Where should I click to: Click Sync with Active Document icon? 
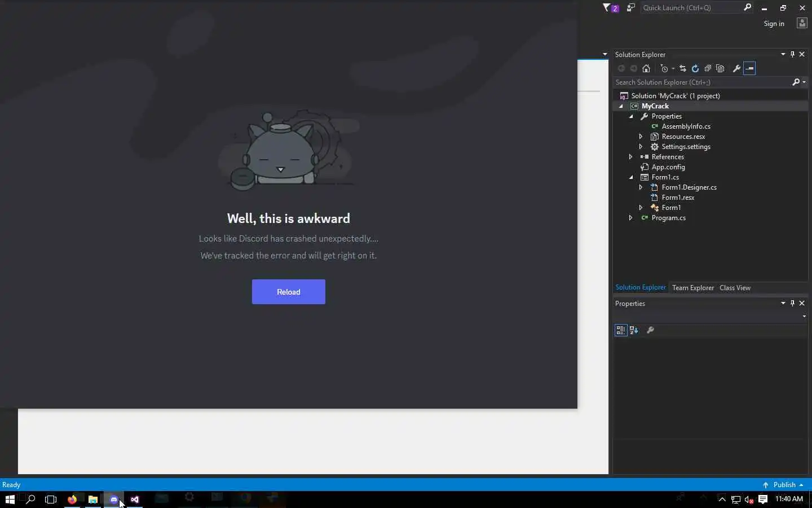682,68
